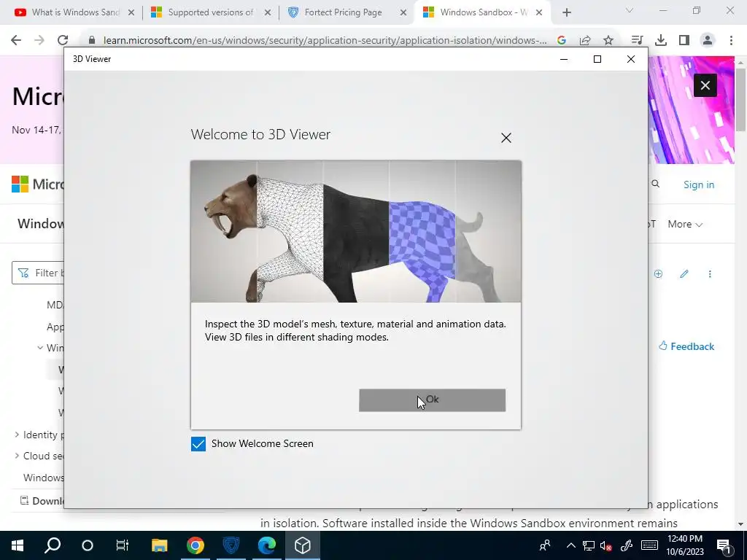The height and width of the screenshot is (560, 747).
Task: Click muted volume icon in tray
Action: tap(605, 545)
